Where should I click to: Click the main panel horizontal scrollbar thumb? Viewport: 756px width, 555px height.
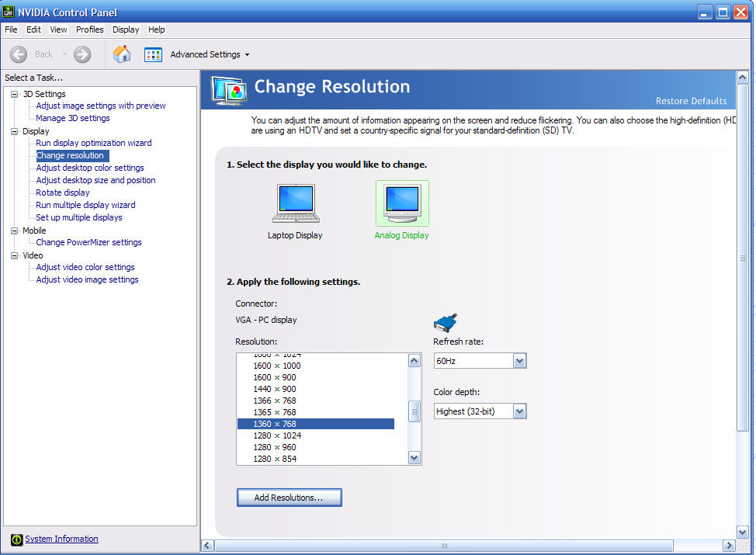click(444, 546)
